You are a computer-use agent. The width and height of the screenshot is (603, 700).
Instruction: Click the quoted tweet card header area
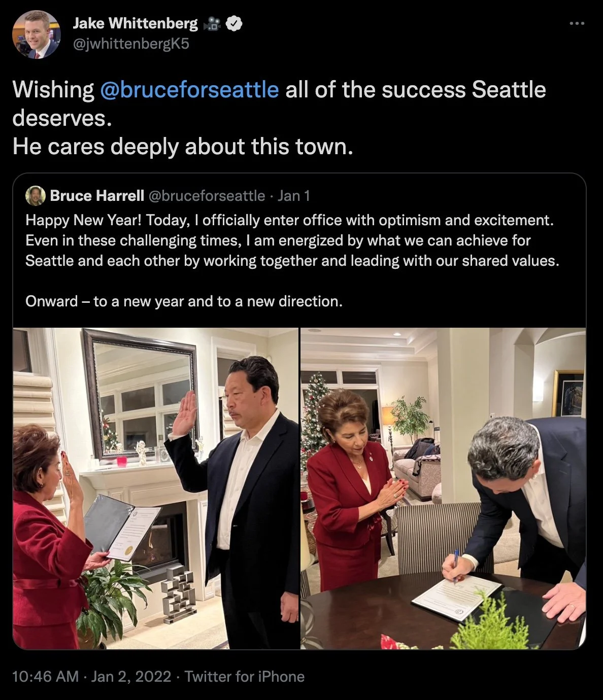[299, 196]
